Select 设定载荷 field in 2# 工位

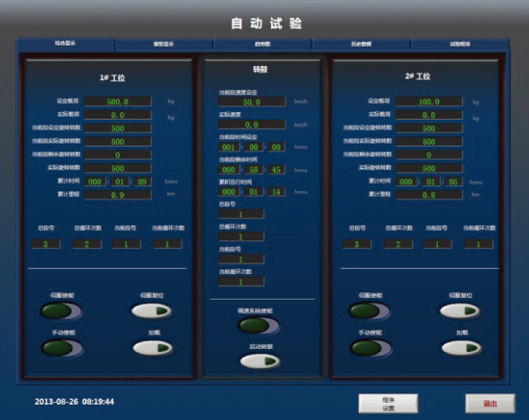(429, 101)
